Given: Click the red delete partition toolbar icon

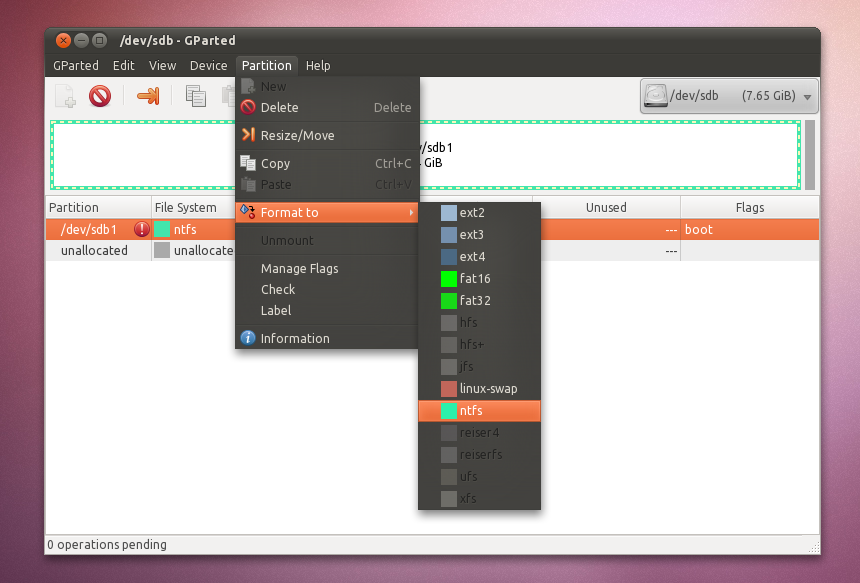Looking at the screenshot, I should pos(100,96).
